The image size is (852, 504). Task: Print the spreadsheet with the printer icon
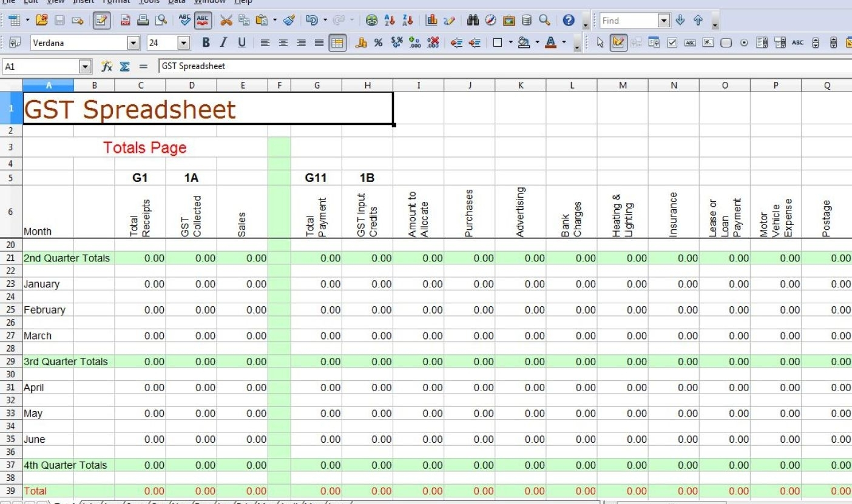tap(143, 21)
